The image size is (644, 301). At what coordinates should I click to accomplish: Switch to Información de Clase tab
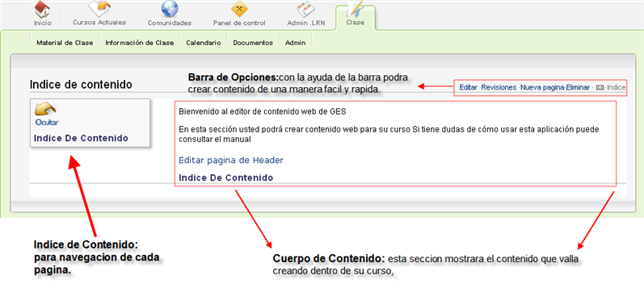coord(140,43)
